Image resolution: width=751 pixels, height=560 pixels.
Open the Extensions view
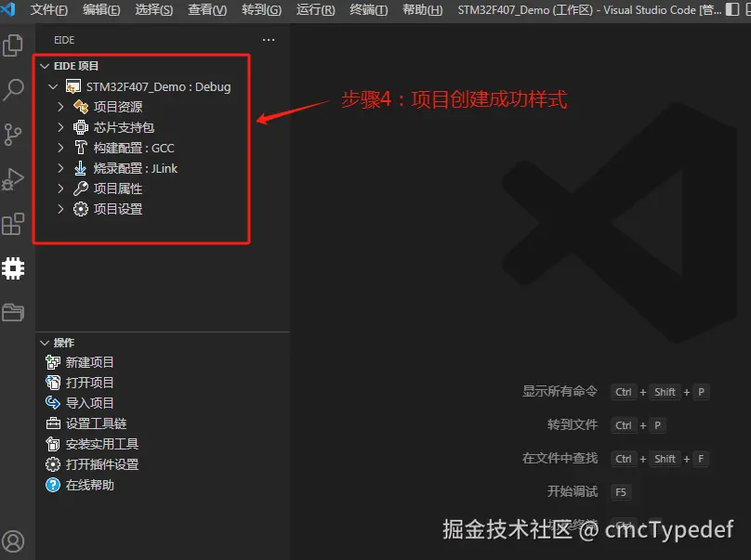(13, 224)
